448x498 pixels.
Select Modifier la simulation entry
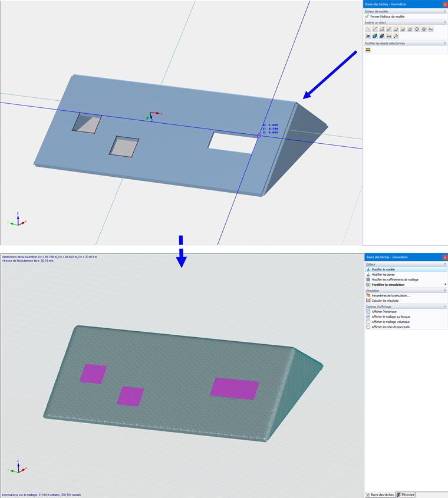click(406, 285)
